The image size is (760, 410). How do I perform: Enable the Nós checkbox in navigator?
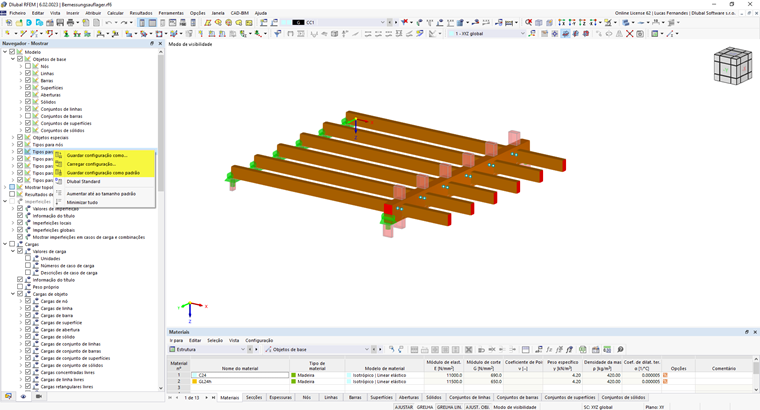click(28, 66)
